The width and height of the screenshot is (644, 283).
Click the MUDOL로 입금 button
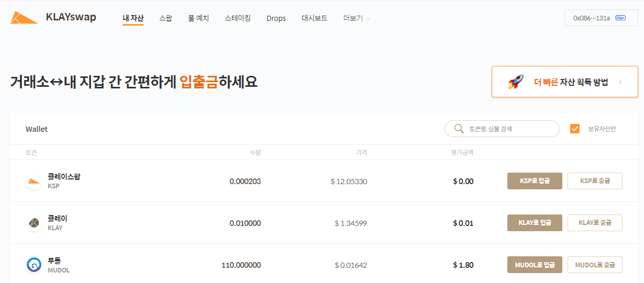(x=535, y=265)
